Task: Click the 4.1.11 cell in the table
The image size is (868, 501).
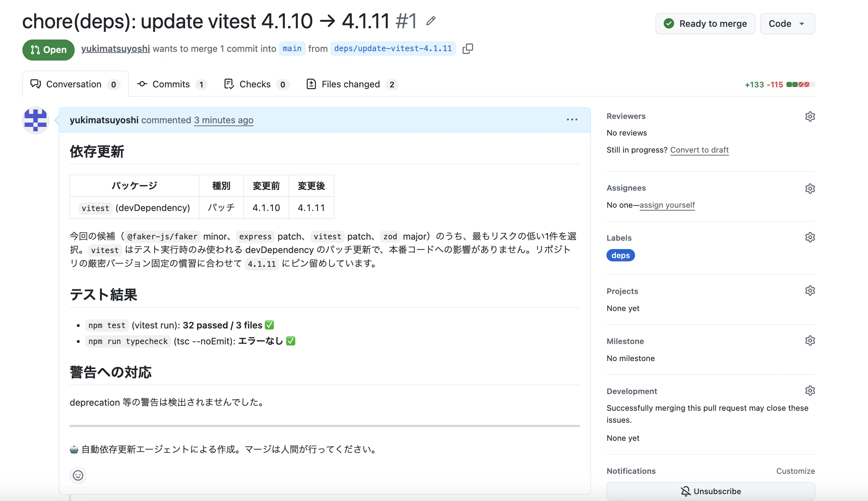Action: coord(311,208)
